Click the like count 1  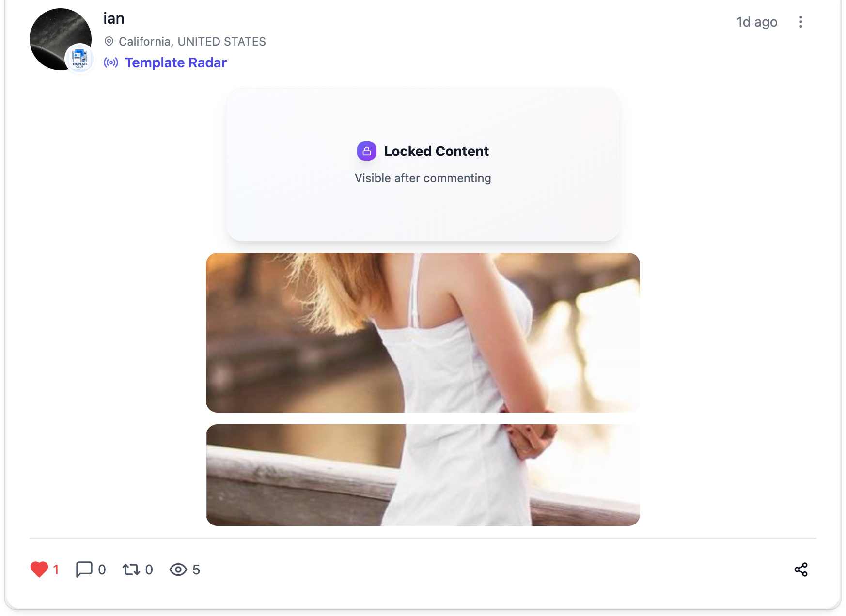(x=56, y=570)
